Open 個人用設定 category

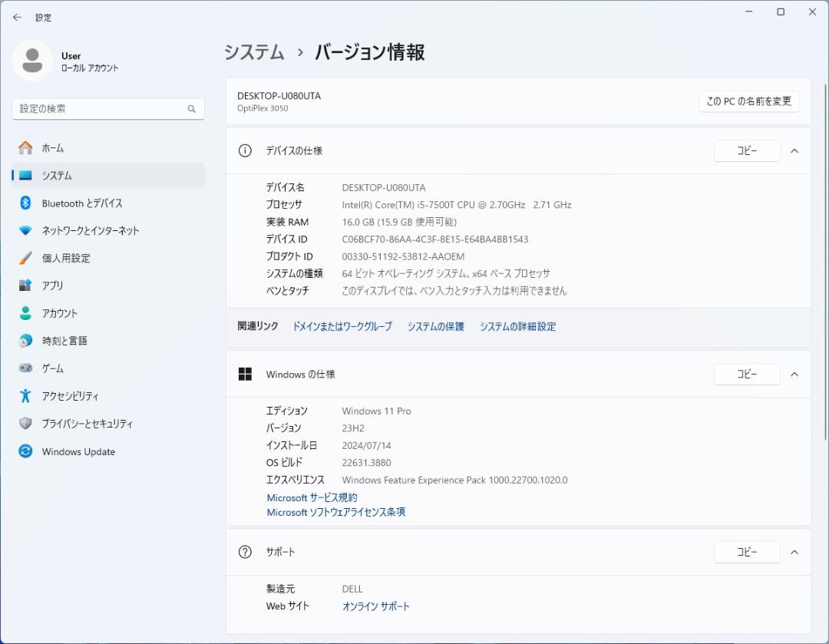108,258
